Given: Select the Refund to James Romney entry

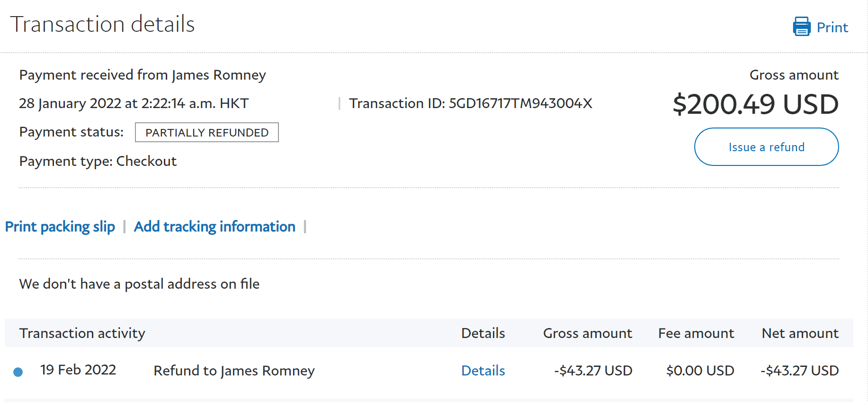Looking at the screenshot, I should (234, 370).
